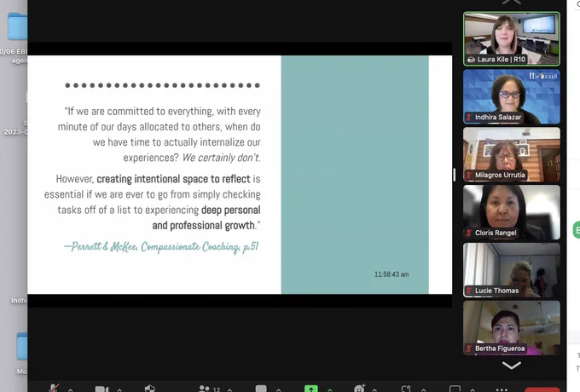Start video with the camera icon
The image size is (580, 392).
click(x=101, y=389)
